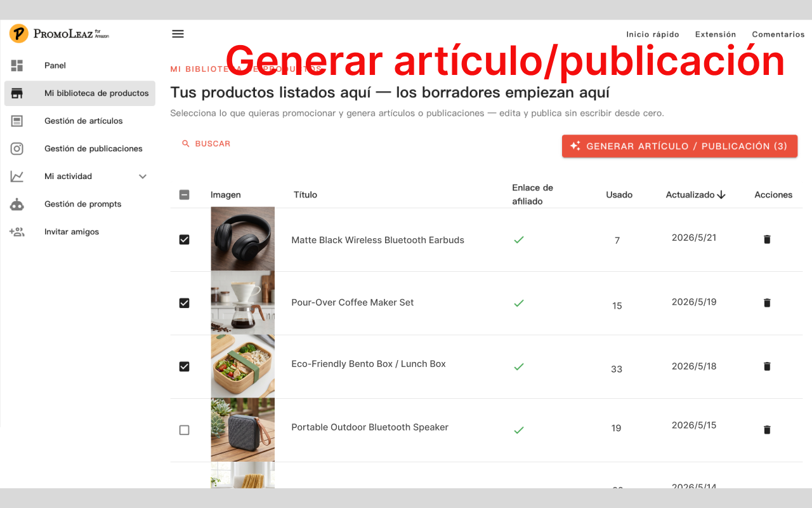Click the Usado column header
The image size is (812, 508).
click(x=619, y=195)
